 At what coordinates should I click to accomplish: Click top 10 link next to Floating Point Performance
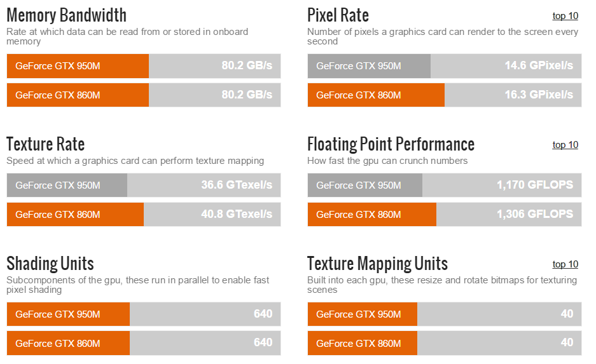(565, 145)
